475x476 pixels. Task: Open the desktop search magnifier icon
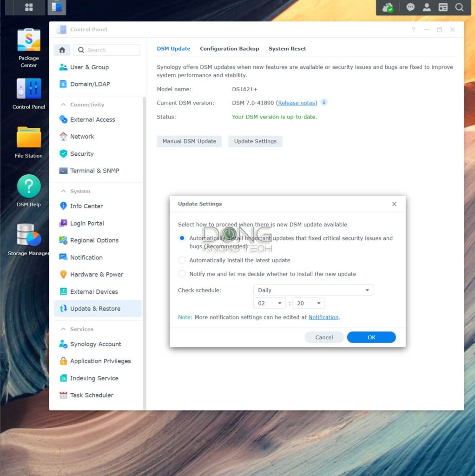click(x=459, y=7)
